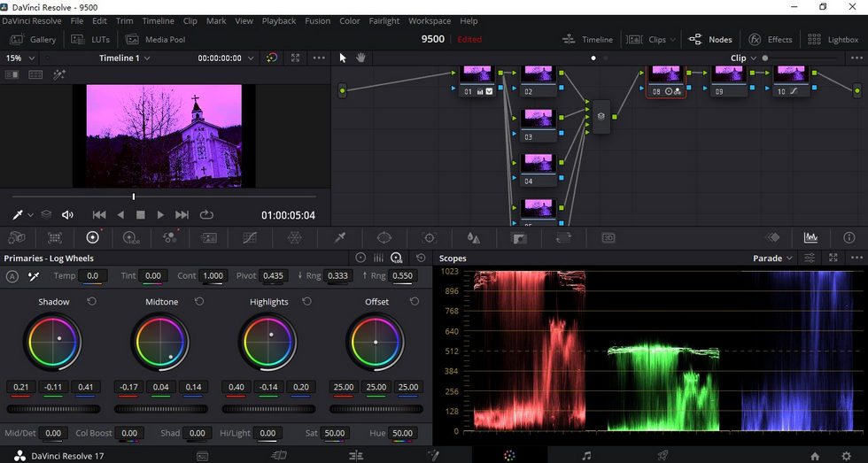Reset the Highlights wheel
This screenshot has width=868, height=463.
[306, 302]
